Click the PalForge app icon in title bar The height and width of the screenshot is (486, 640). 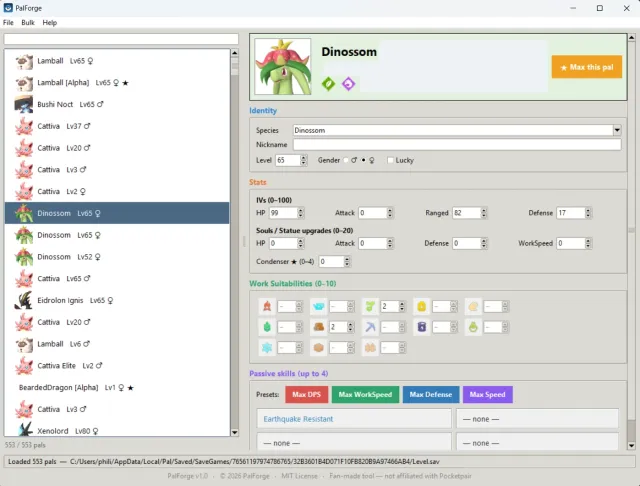[8, 8]
